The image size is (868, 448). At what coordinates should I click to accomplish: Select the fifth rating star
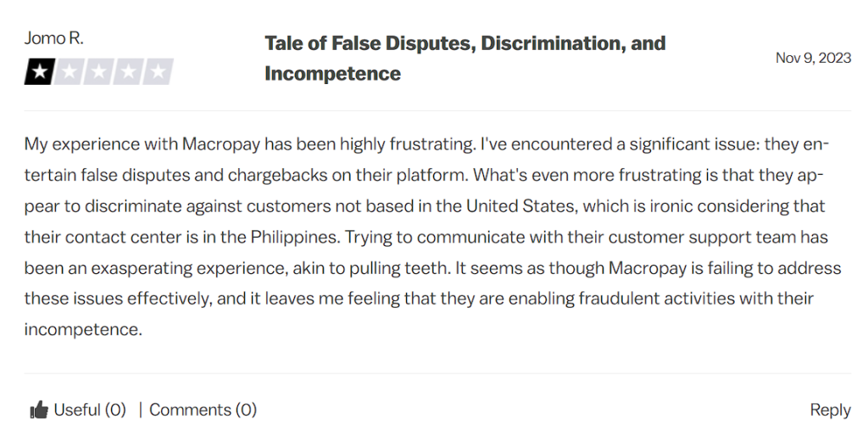click(x=159, y=71)
